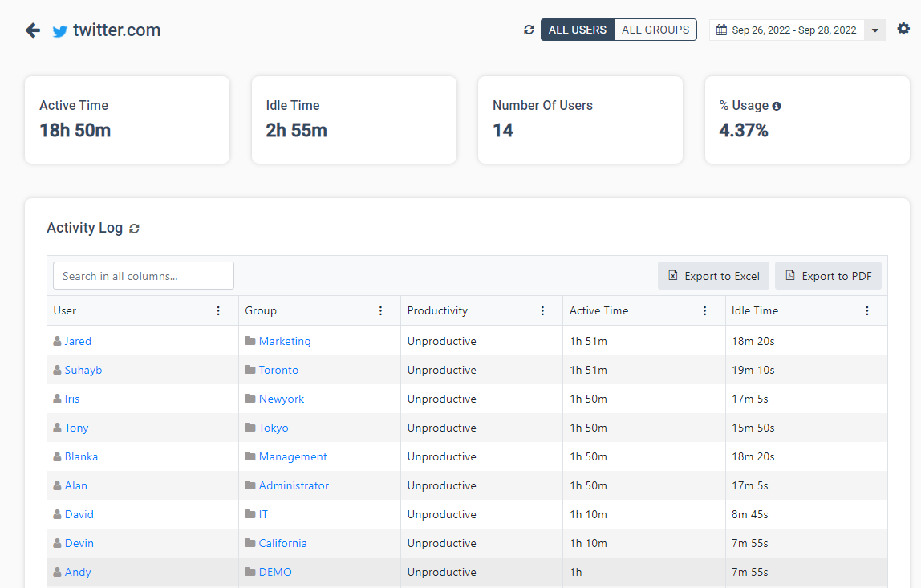The image size is (921, 588).
Task: Open user Tony's link
Action: coord(76,428)
